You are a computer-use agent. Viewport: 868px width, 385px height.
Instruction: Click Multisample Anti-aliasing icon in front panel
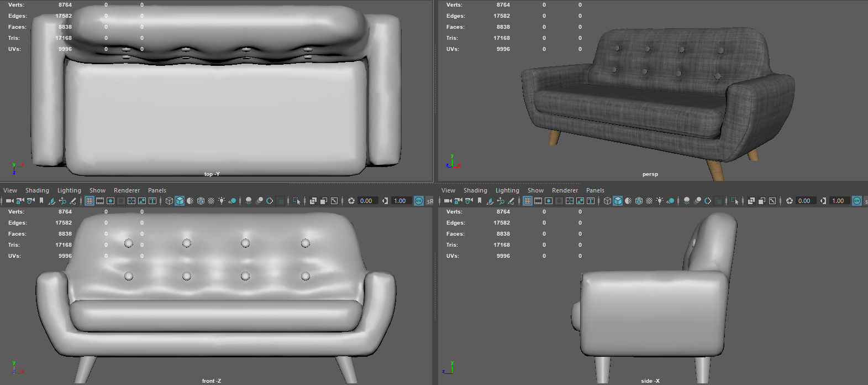pos(270,201)
